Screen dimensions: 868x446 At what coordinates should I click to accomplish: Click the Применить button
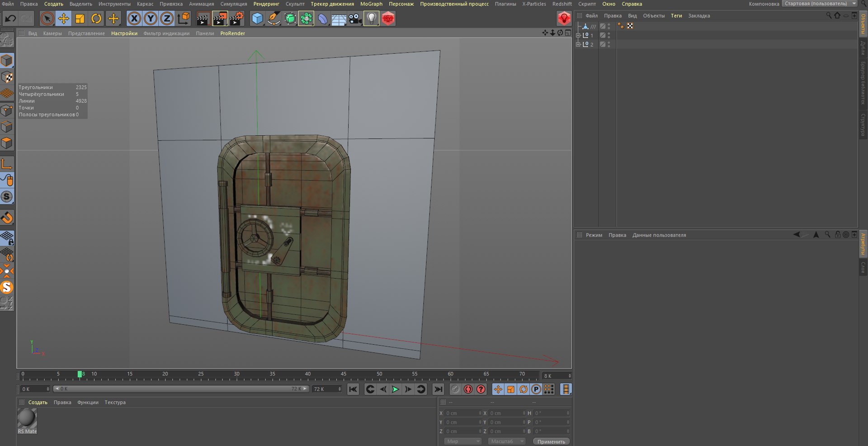pos(551,441)
